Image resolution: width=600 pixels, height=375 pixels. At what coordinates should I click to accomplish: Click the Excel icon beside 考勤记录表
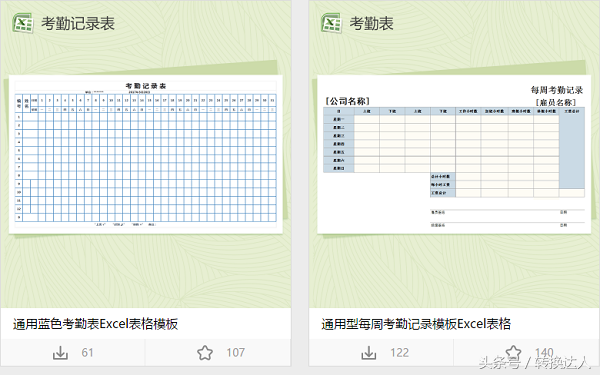pos(23,23)
